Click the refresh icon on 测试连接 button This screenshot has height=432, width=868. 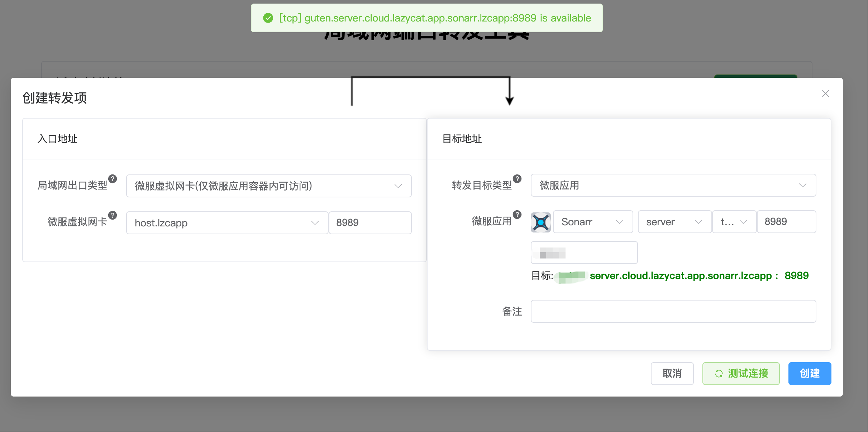coord(719,374)
